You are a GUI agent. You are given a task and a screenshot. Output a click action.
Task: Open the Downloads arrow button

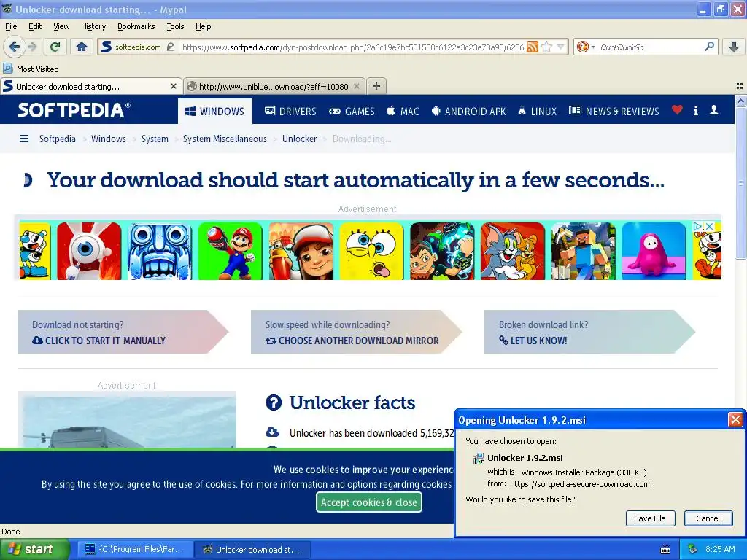[734, 47]
